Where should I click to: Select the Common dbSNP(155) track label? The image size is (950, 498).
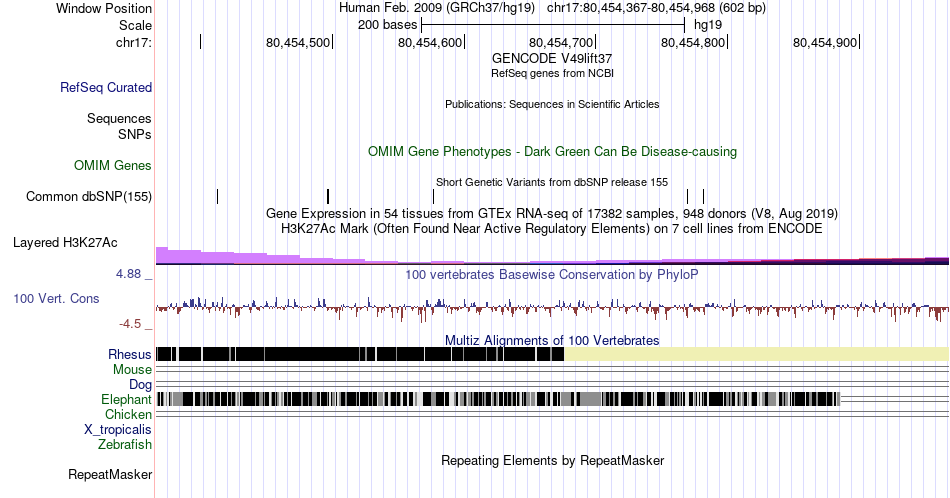(89, 196)
